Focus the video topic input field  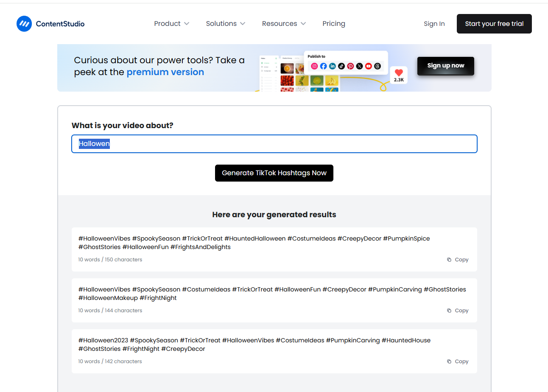click(274, 144)
